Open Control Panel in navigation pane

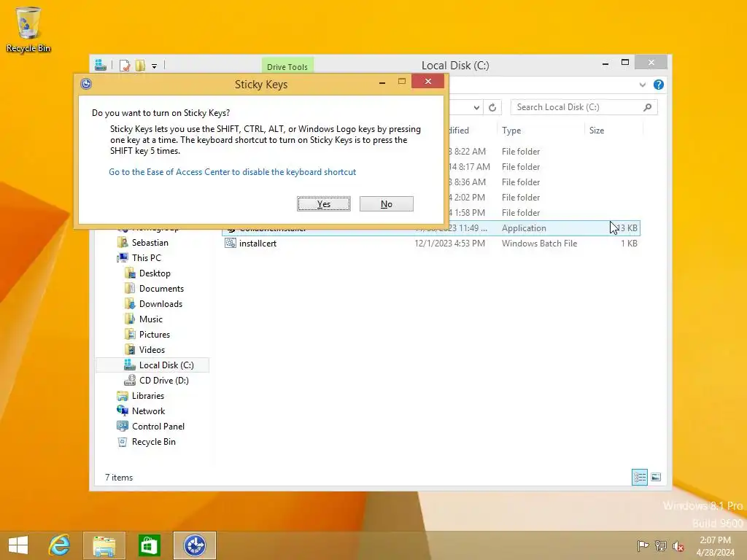pyautogui.click(x=158, y=426)
